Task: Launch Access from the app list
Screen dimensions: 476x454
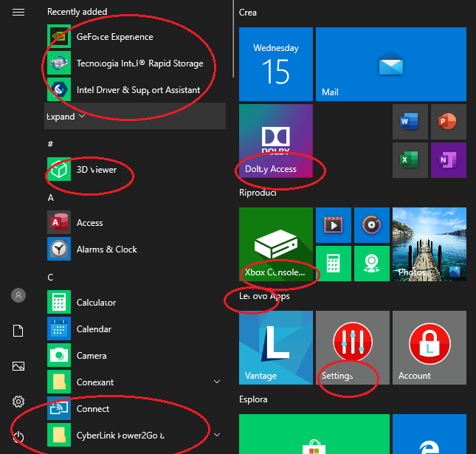Action: (x=135, y=223)
